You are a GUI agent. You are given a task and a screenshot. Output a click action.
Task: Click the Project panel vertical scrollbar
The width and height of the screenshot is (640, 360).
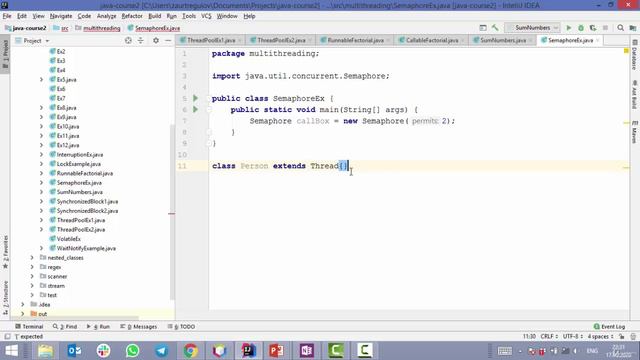tap(172, 212)
